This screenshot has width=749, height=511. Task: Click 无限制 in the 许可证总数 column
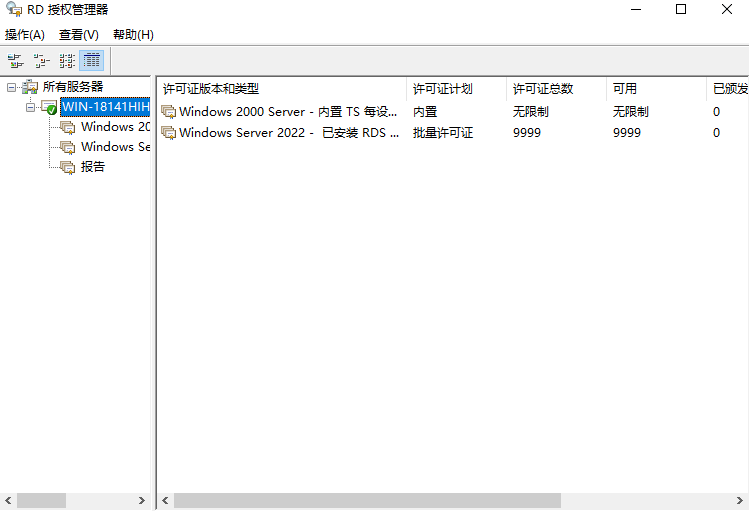click(531, 112)
